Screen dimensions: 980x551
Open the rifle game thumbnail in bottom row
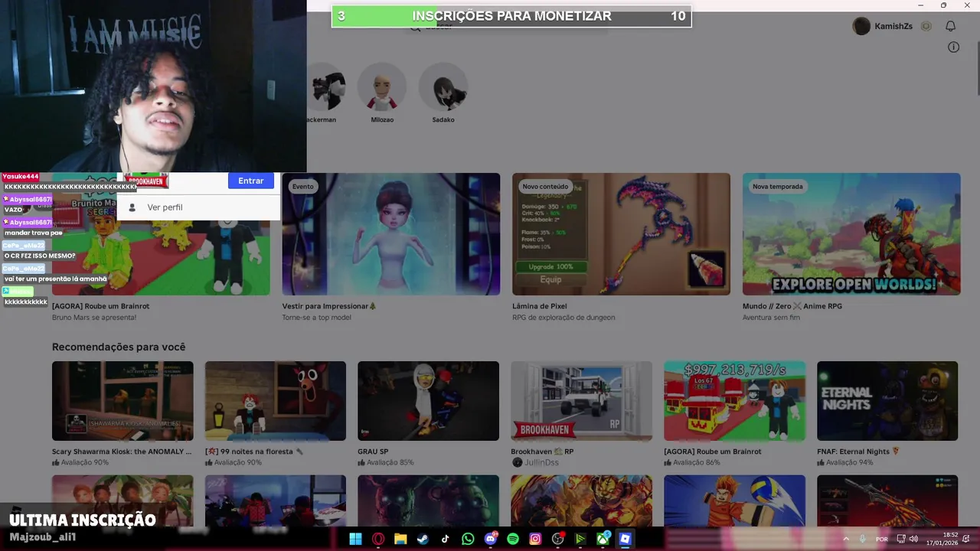887,500
